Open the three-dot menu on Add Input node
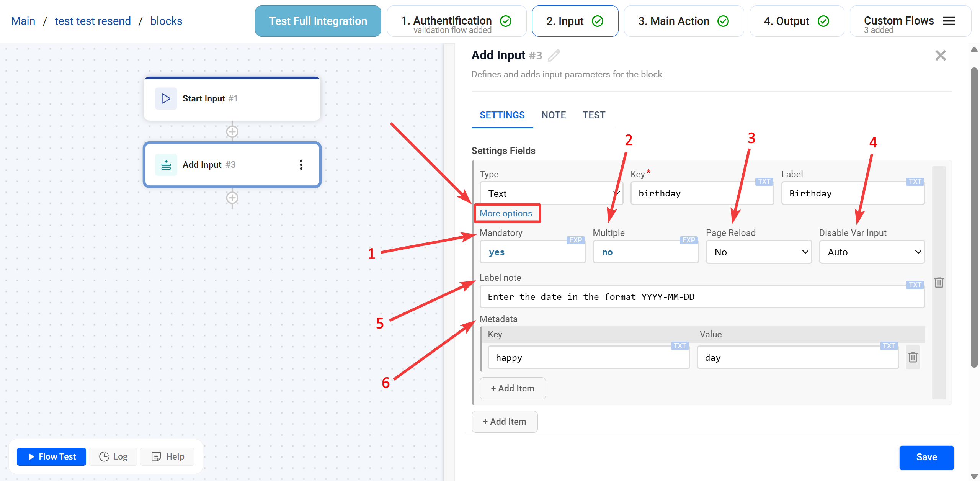This screenshot has width=980, height=481. (x=301, y=165)
